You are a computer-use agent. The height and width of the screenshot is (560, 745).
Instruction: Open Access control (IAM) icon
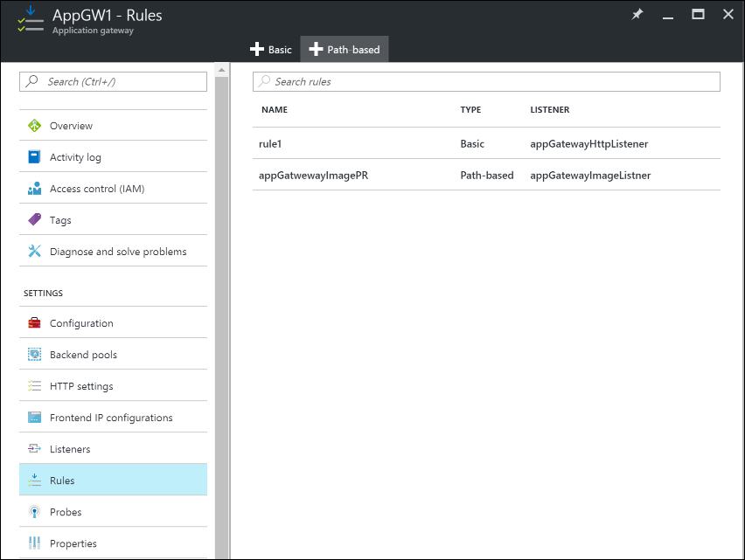click(35, 189)
